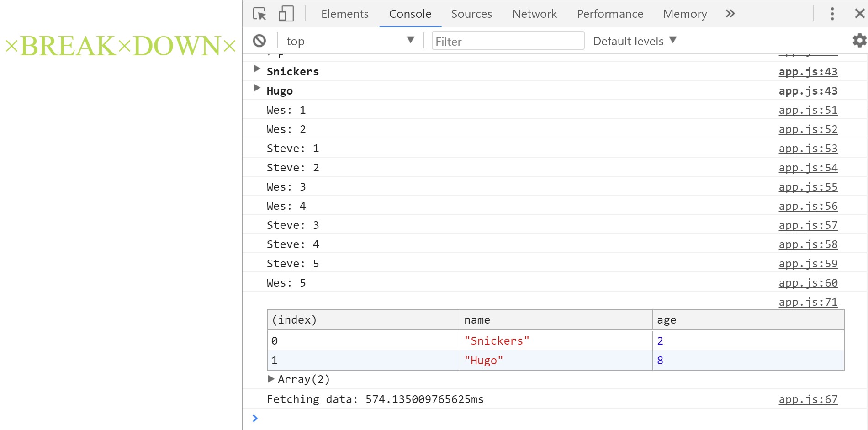868x430 pixels.
Task: Focus the console Filter input field
Action: coord(508,41)
